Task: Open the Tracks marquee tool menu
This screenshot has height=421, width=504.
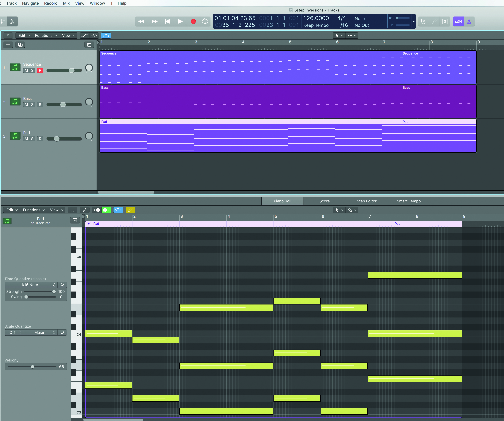Action: [x=352, y=36]
